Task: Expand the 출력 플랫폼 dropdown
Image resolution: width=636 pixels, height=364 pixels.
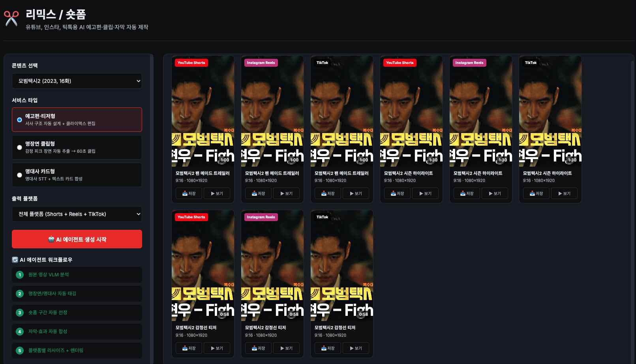Action: 77,214
